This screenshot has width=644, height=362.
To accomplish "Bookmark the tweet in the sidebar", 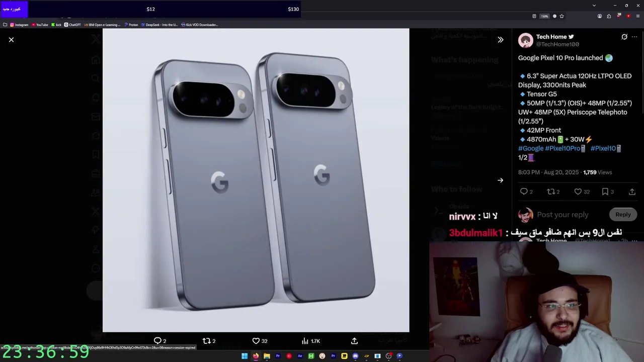I will pyautogui.click(x=605, y=192).
